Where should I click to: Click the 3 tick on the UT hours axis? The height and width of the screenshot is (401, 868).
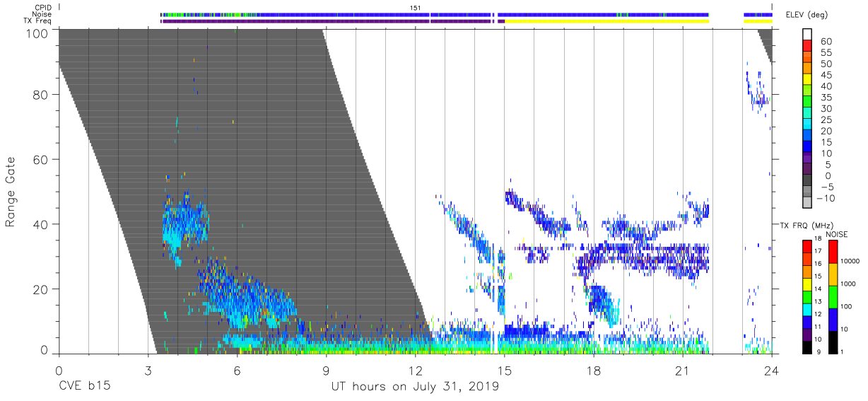[148, 371]
